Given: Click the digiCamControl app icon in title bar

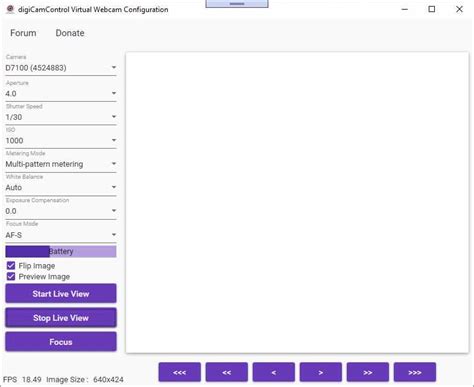Looking at the screenshot, I should point(10,9).
